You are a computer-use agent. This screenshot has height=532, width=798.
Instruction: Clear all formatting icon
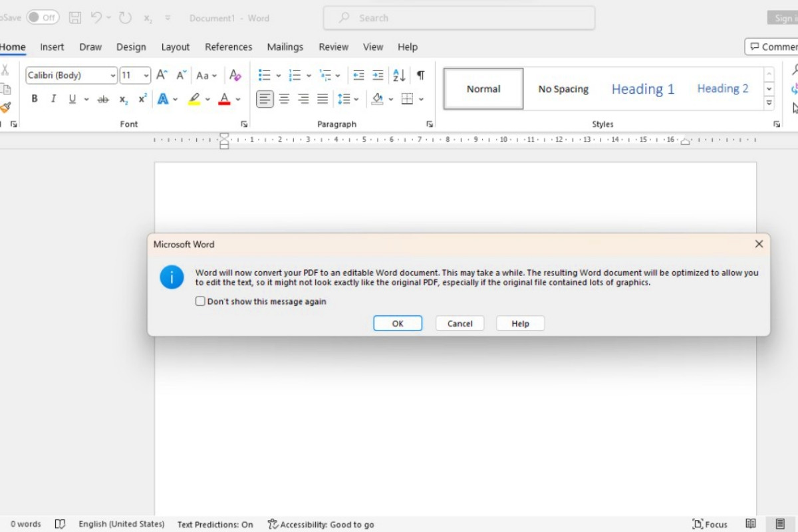(x=235, y=75)
